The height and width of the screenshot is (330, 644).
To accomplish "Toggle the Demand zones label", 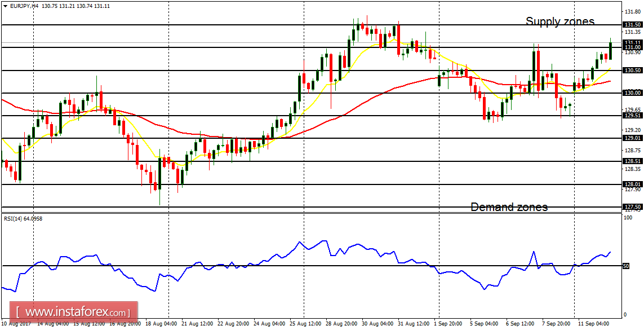I will pos(509,207).
